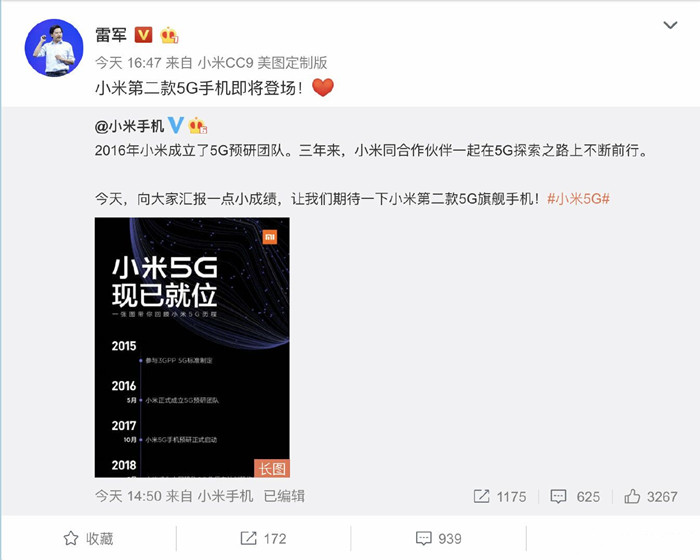
Task: Click the 小米CC9 美图定制版 source link
Action: 262,63
